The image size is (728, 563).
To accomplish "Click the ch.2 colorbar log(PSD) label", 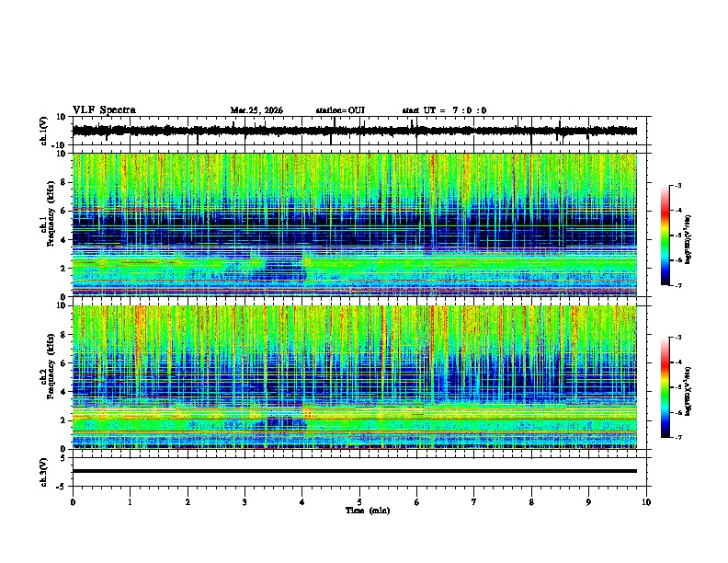I will tap(688, 391).
